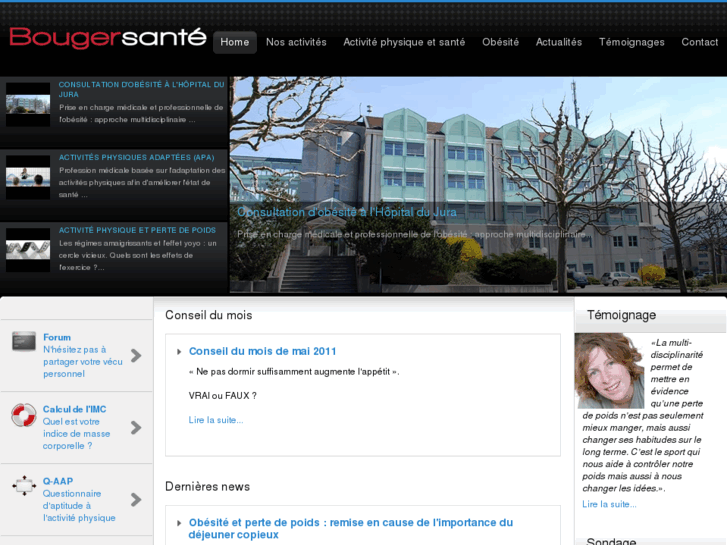The width and height of the screenshot is (727, 545).
Task: Click Lire la suite under Témoignage
Action: click(609, 504)
